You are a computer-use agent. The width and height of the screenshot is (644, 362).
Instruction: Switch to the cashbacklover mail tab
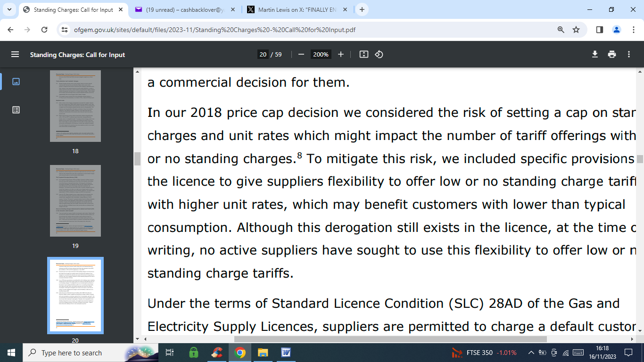185,9
